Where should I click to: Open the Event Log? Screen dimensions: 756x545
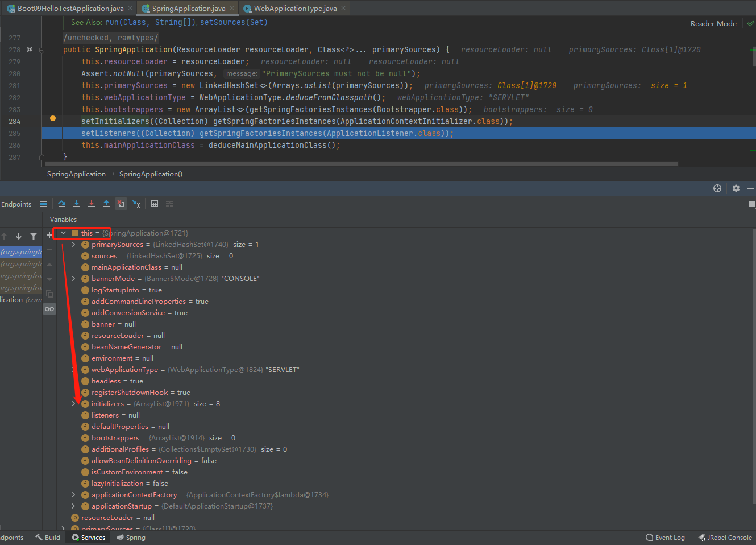point(665,538)
